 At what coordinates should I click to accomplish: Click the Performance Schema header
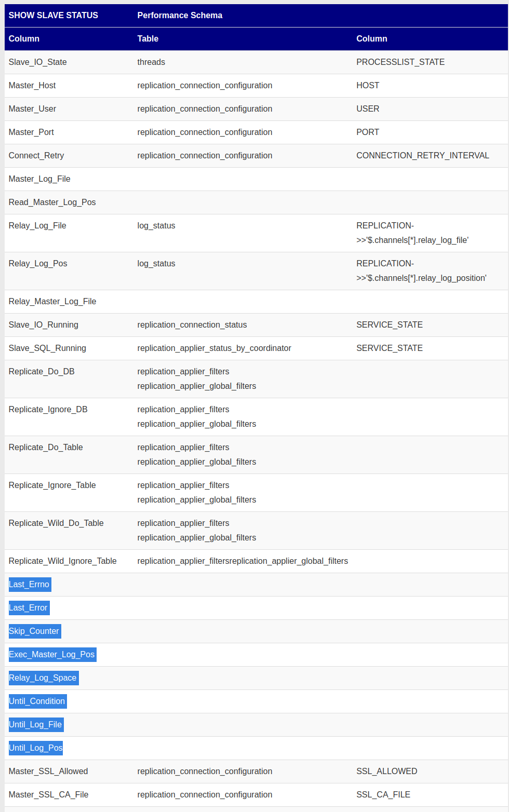pos(180,16)
